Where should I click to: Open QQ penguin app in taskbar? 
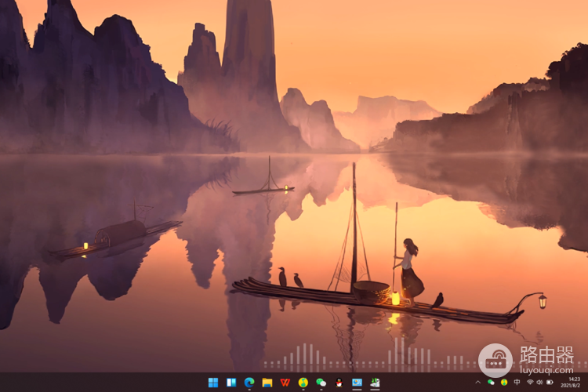(x=339, y=383)
